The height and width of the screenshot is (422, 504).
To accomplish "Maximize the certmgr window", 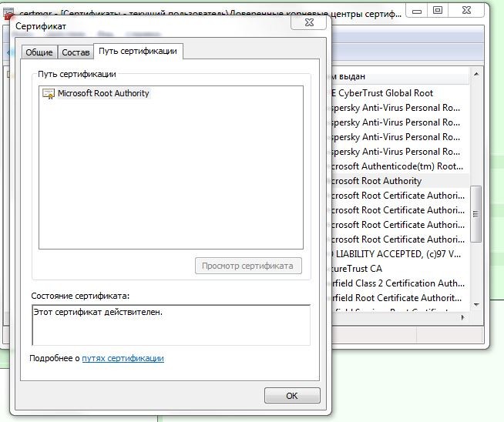I will click(x=438, y=11).
